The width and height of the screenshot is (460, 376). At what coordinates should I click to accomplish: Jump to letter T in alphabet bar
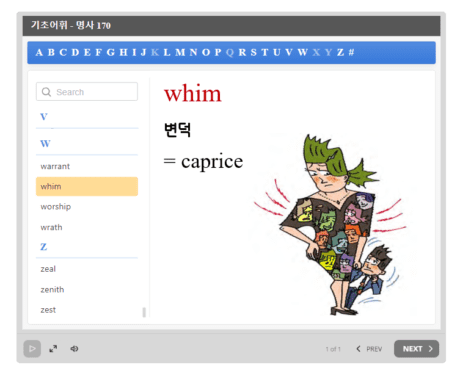click(265, 53)
